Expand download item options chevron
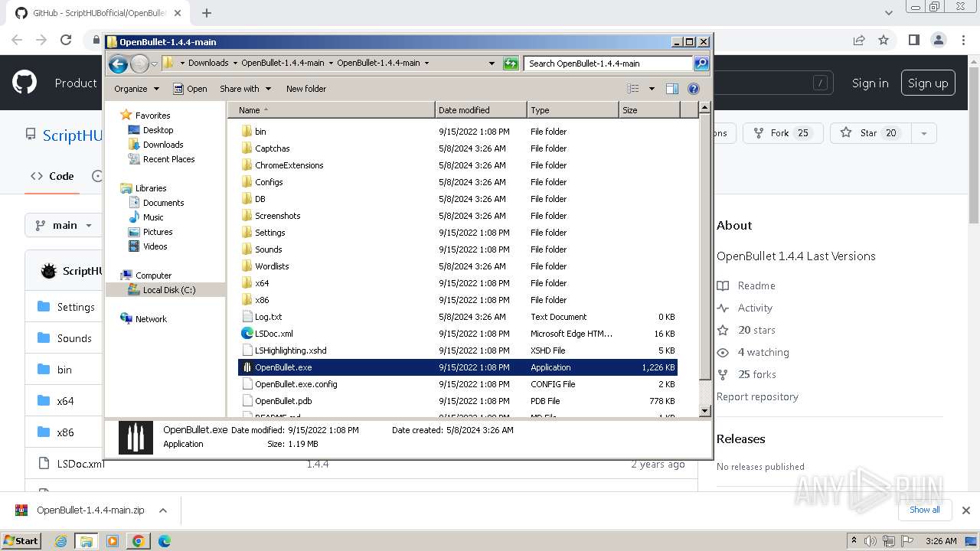This screenshot has height=551, width=980. point(162,510)
